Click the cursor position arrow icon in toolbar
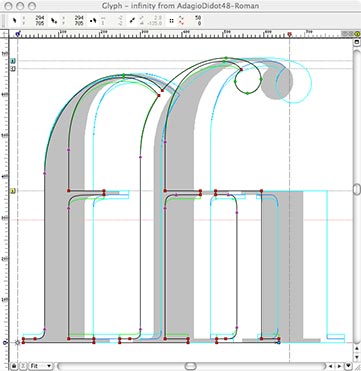 click(x=14, y=21)
